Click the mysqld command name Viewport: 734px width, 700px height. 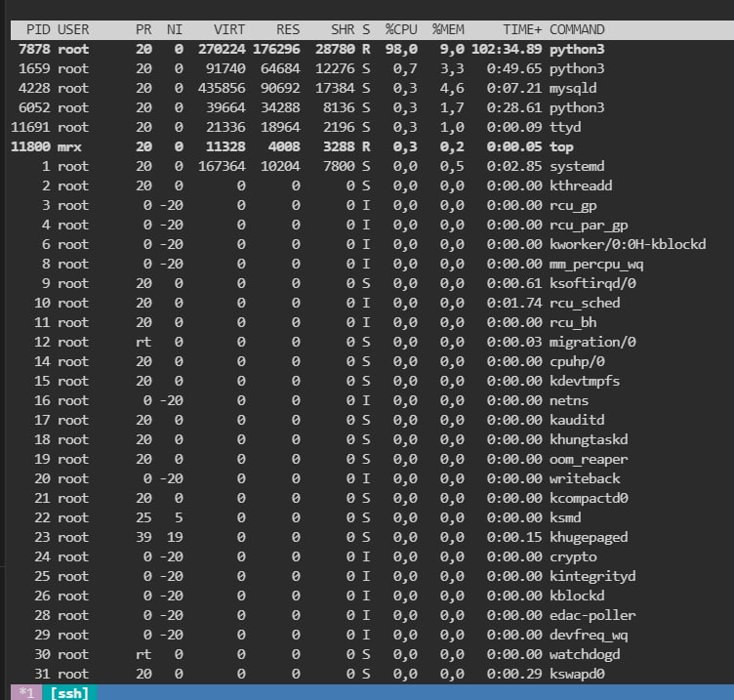coord(573,88)
